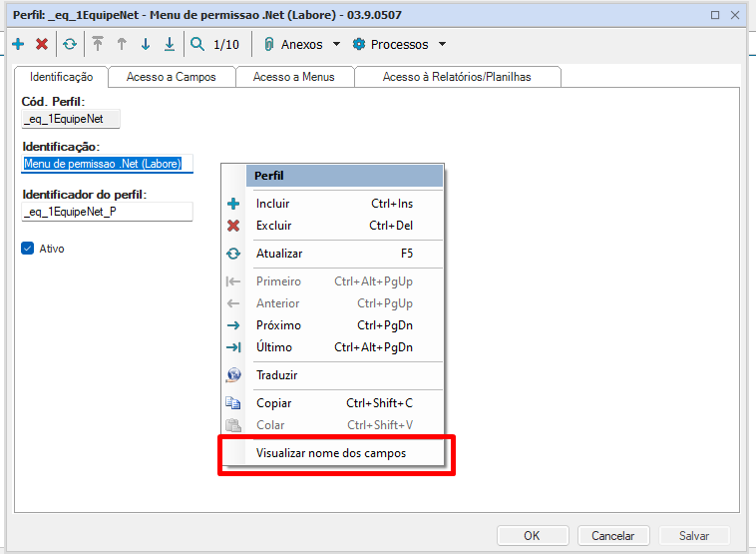Click the Cancelar button
This screenshot has width=756, height=554.
tap(613, 536)
